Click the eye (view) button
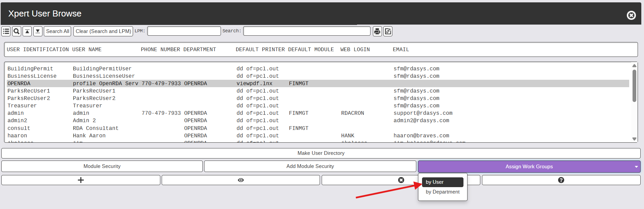Viewport: 644px width, 209px height. click(241, 180)
